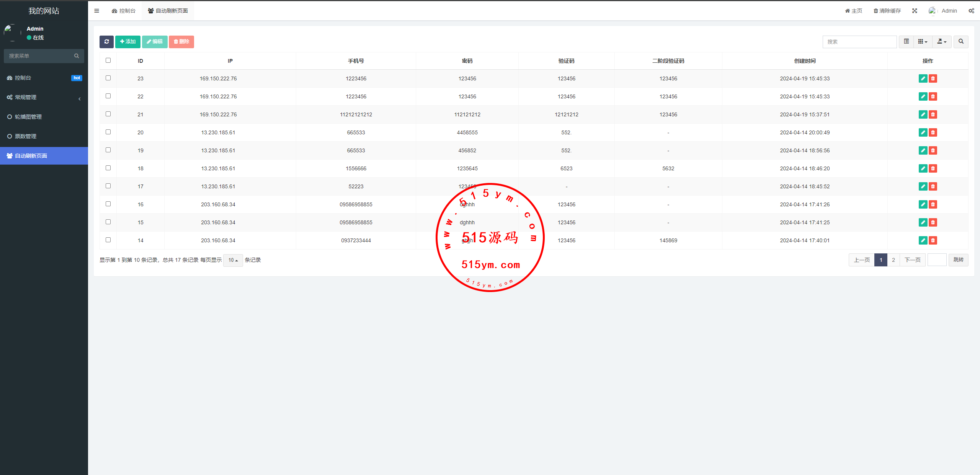Click green edit icon for ID 14
Screen dimensions: 980x475
coord(923,240)
